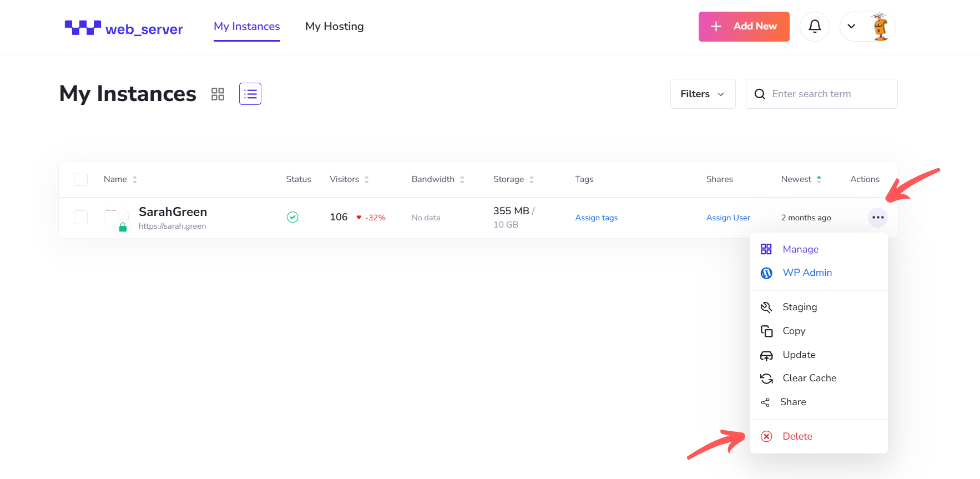Open the user avatar dropdown chevron
This screenshot has height=479, width=980.
point(851,26)
